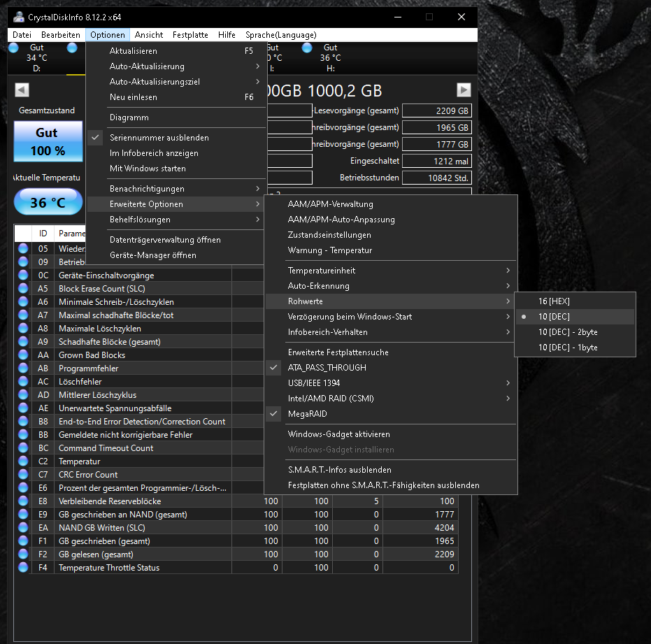
Task: Choose S.M.A.R.T.-Infos ausblenden entry
Action: [391, 470]
